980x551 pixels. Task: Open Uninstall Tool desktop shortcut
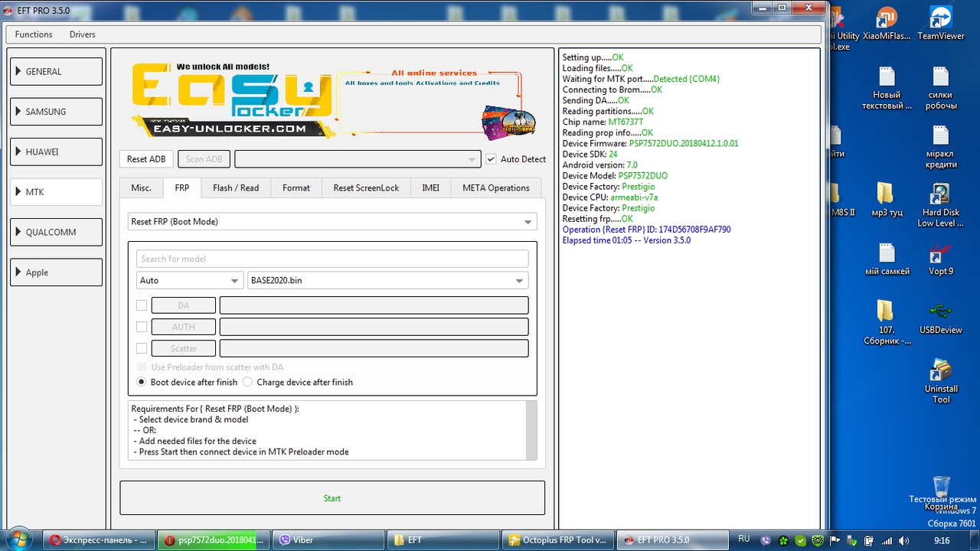pos(941,381)
